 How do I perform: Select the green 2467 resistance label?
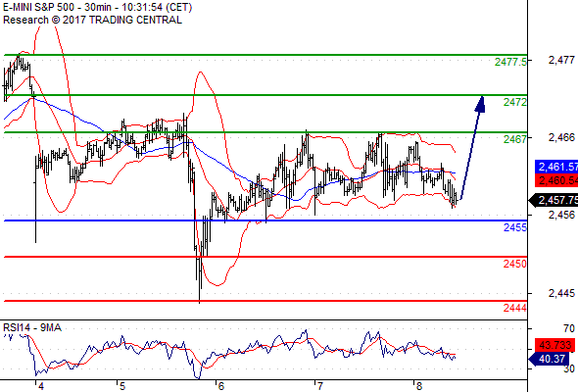click(515, 139)
